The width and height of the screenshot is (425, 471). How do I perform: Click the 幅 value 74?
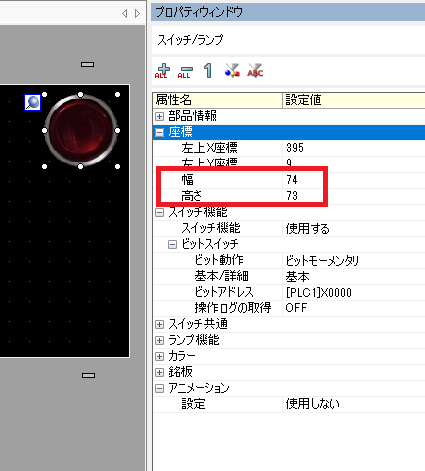coord(292,180)
